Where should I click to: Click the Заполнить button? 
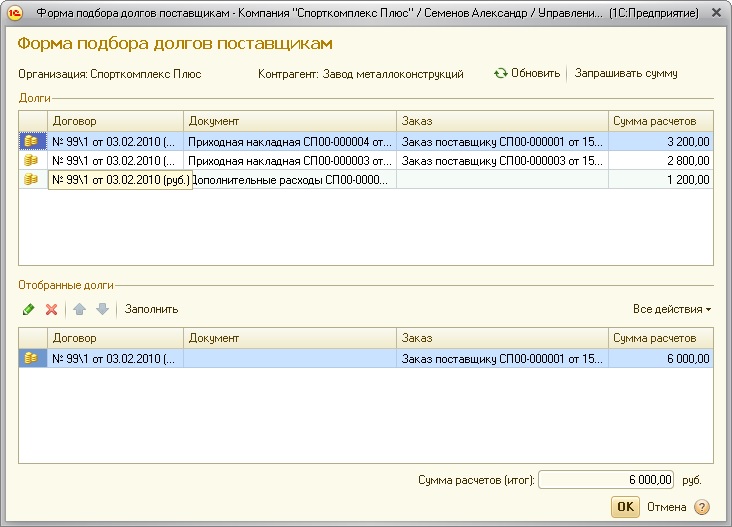[151, 309]
